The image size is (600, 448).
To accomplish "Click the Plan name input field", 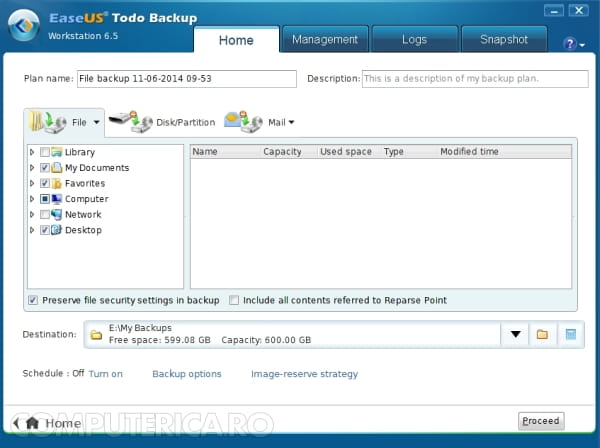I will 187,79.
